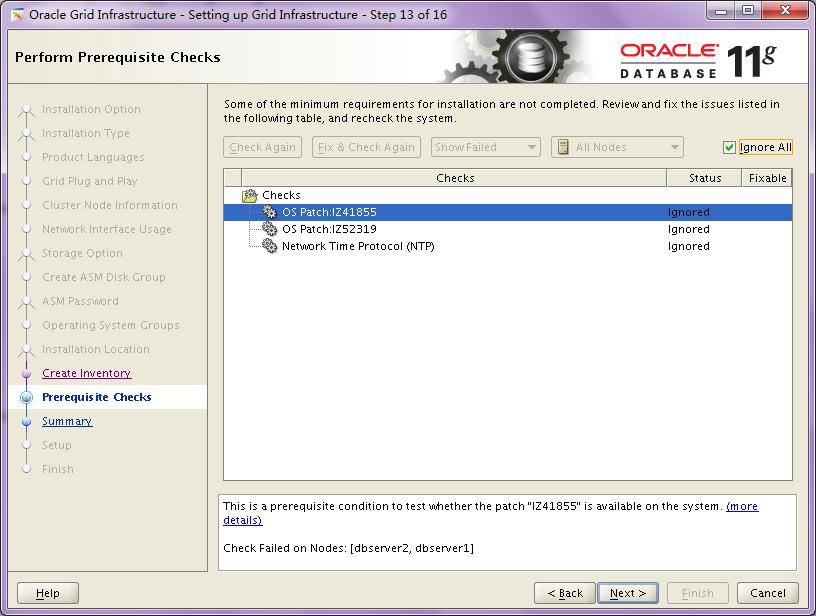Select the ASM Password step
Screen dimensions: 816x616
80,301
